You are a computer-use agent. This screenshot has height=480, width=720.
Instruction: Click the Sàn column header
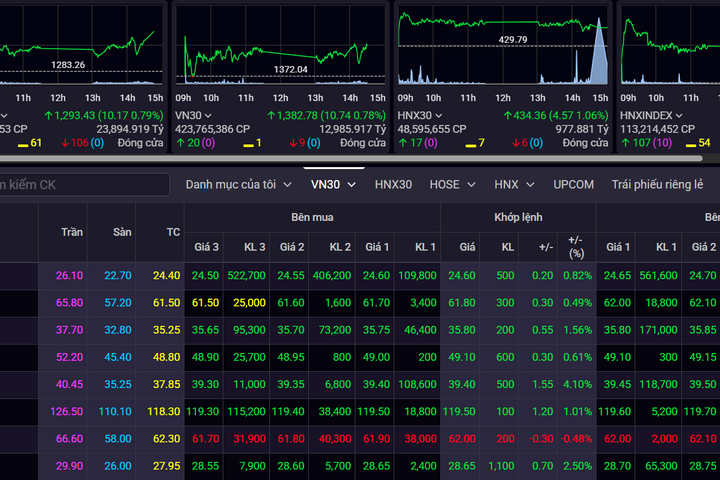coord(122,232)
